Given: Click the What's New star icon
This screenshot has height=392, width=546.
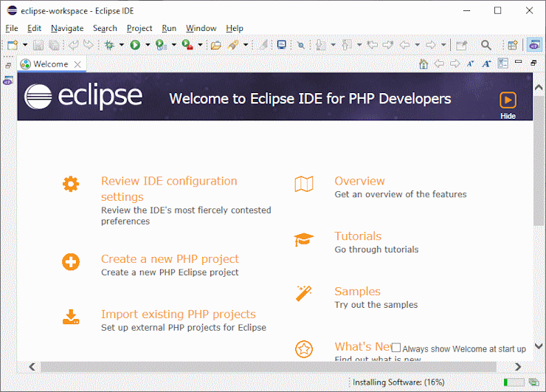Looking at the screenshot, I should (x=304, y=348).
